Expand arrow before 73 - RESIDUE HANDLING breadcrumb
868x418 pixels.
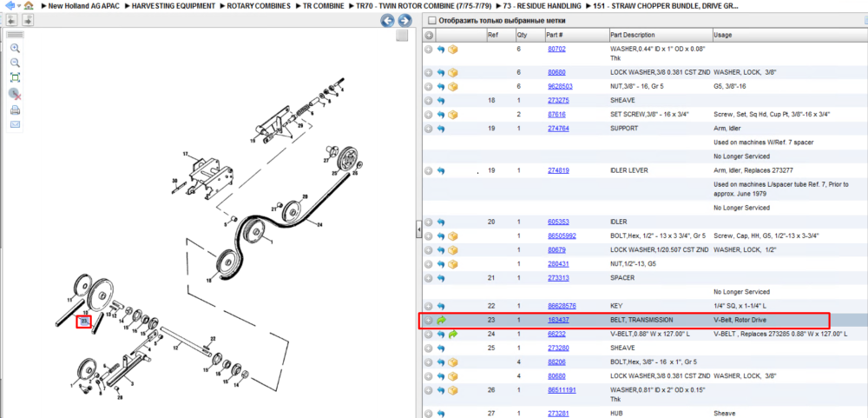[x=497, y=7]
